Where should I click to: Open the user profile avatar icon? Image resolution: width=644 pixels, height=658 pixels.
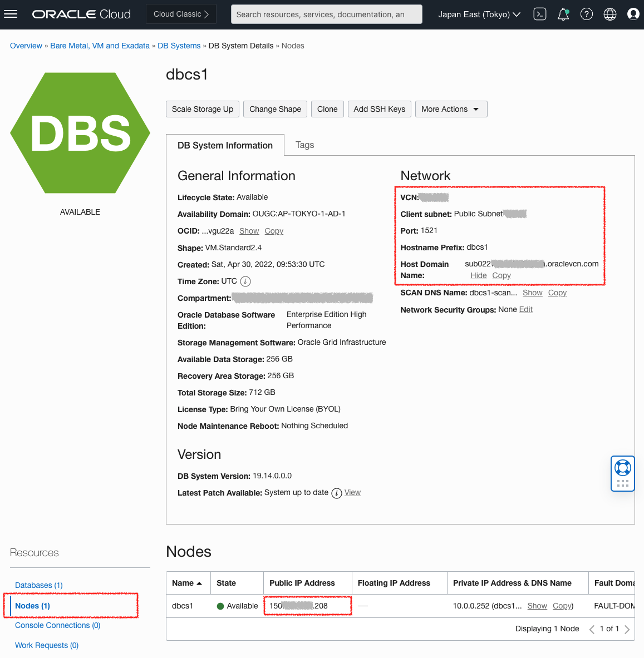(x=633, y=14)
